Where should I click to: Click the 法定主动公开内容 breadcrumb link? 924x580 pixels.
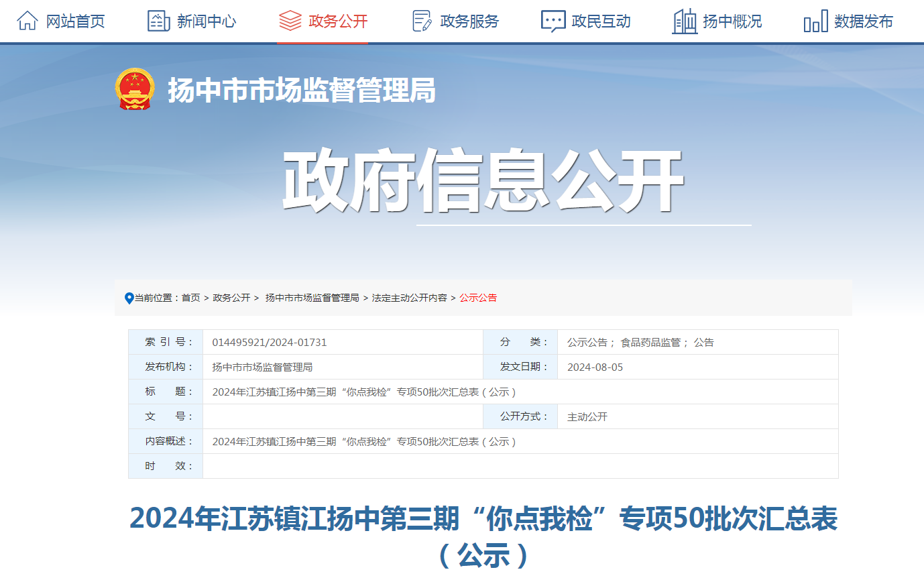tap(410, 298)
